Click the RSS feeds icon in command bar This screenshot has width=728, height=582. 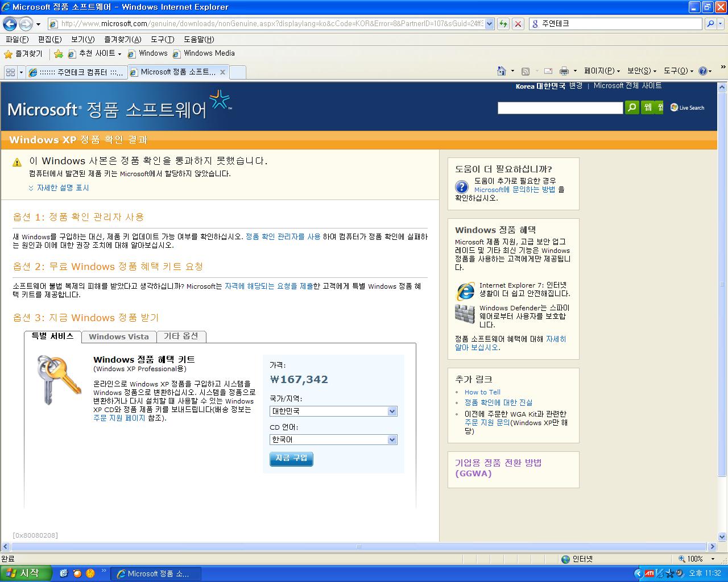pos(526,71)
